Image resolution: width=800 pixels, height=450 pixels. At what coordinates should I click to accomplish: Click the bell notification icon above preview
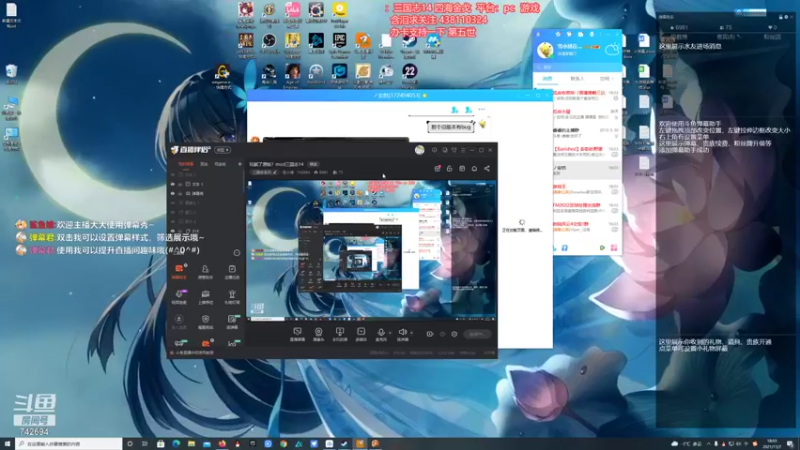click(474, 168)
